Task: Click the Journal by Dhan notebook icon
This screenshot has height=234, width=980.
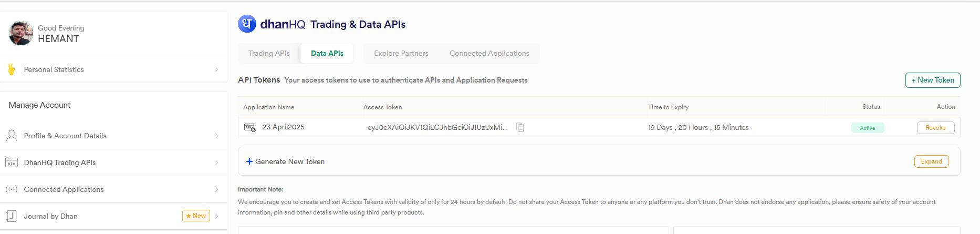Action: pos(11,216)
